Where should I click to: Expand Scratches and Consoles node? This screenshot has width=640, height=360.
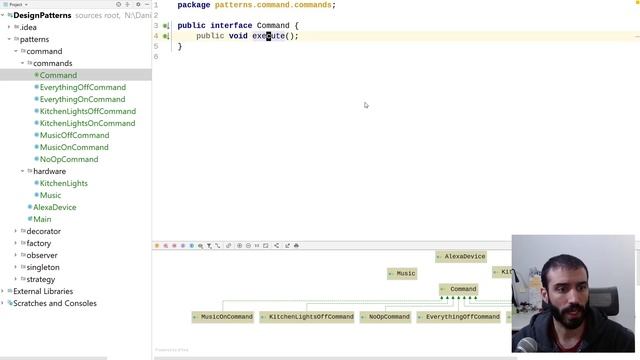[3, 303]
